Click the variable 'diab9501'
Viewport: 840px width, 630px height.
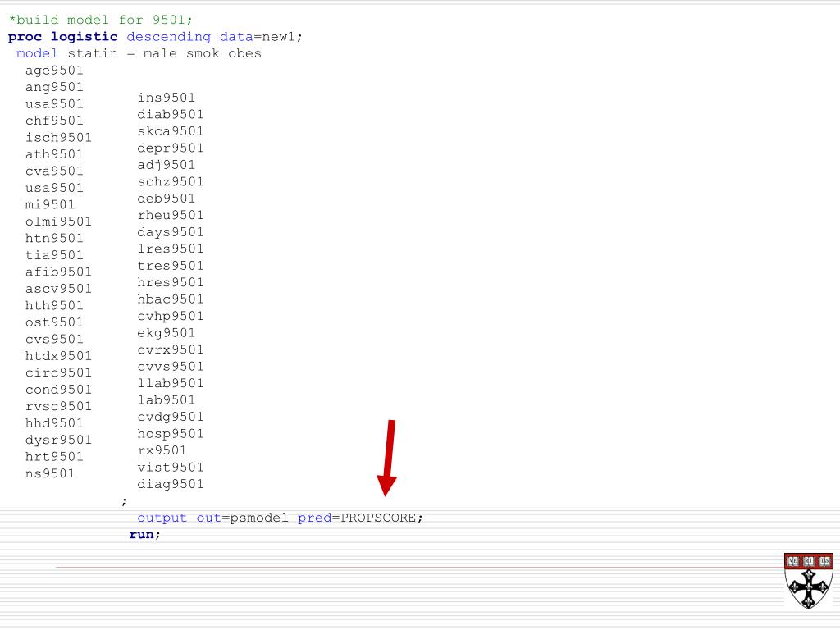point(171,114)
